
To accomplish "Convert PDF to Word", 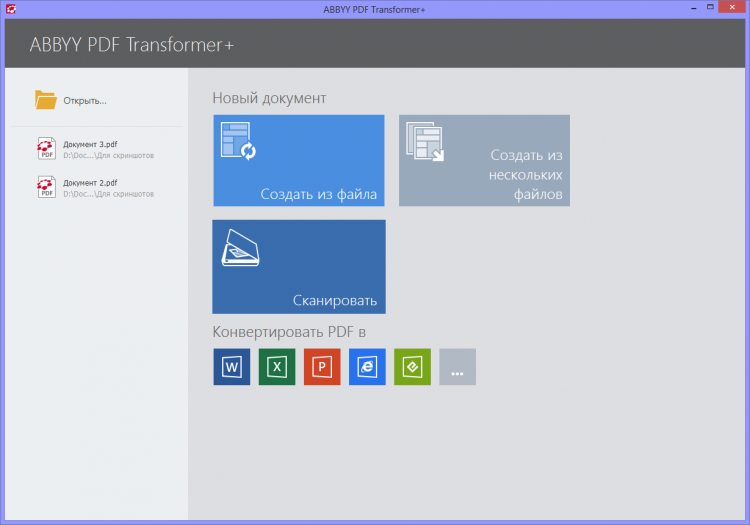I will pos(232,367).
